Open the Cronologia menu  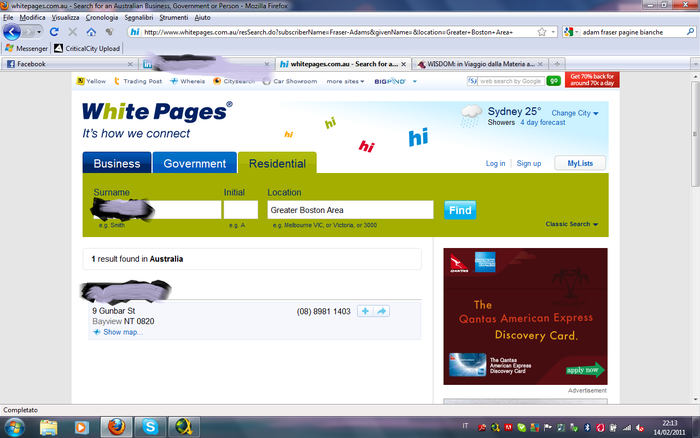(x=102, y=17)
